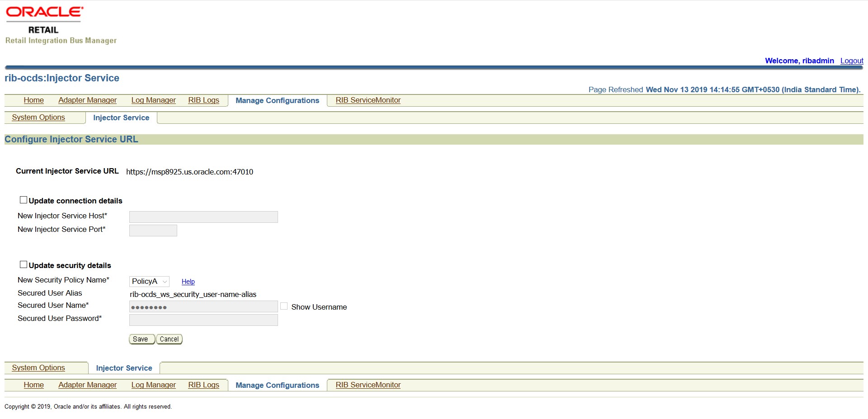Screen dimensions: 868x419
Task: Select the top Injector Service sub-tab
Action: click(x=121, y=118)
